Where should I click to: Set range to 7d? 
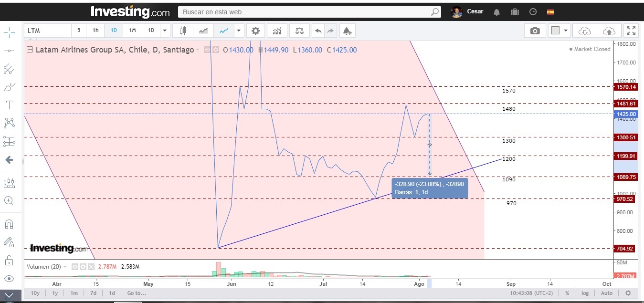click(x=94, y=293)
